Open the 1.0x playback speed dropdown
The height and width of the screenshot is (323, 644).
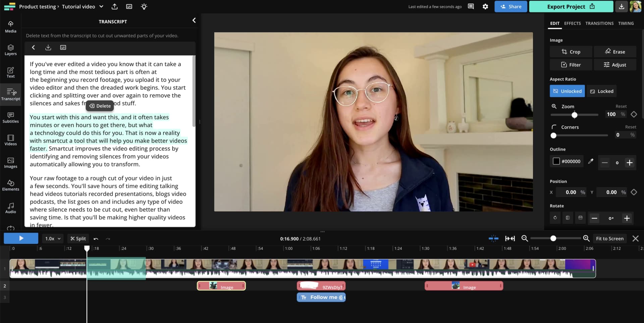53,239
